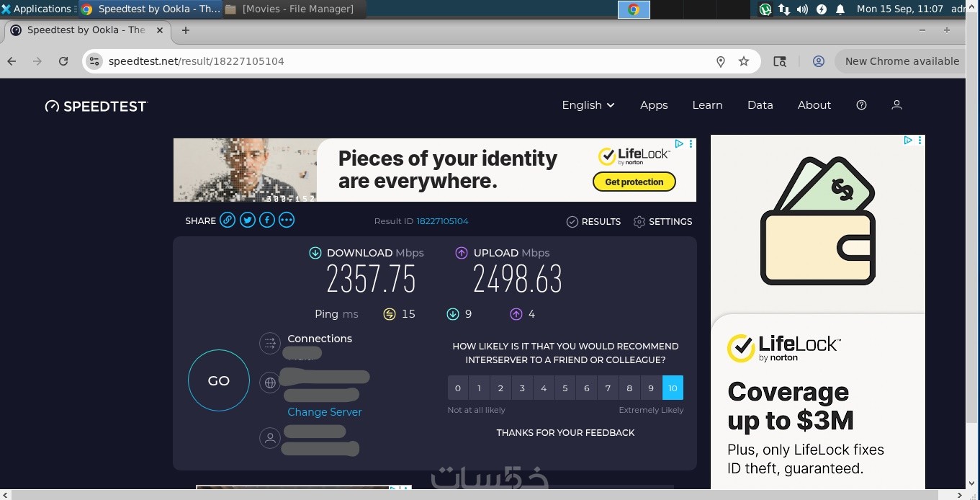
Task: Select rating 6 on recommendation scale
Action: tap(587, 388)
